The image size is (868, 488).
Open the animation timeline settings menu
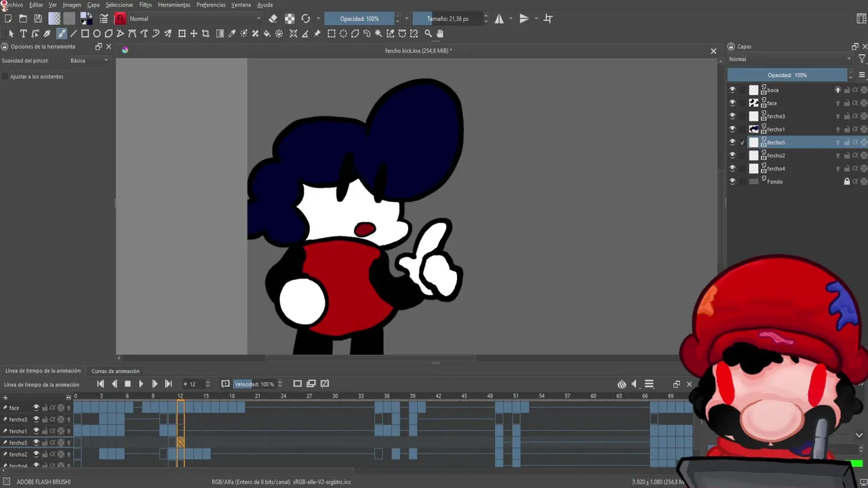(649, 384)
